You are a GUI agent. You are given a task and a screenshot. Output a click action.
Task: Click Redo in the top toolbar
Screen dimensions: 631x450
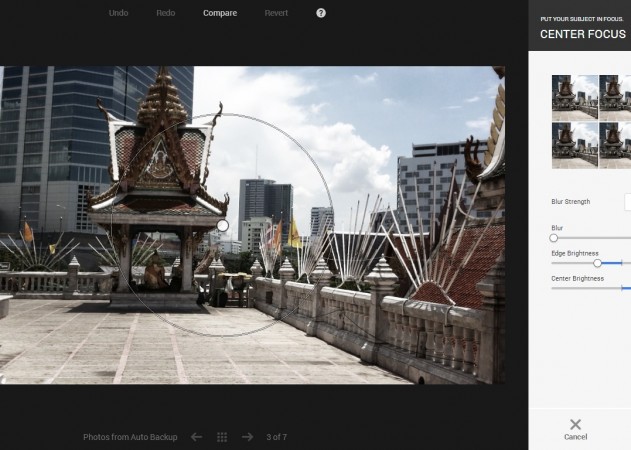tap(165, 13)
